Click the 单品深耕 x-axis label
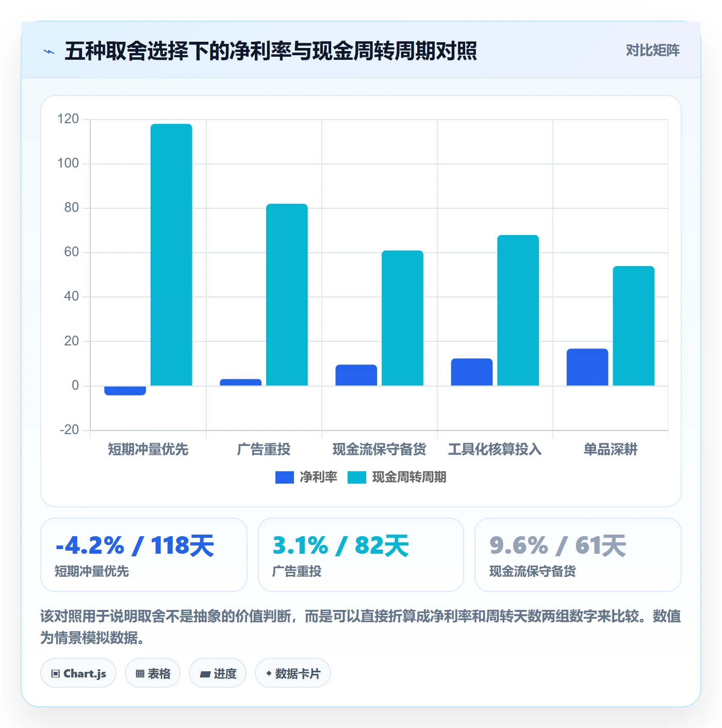Viewport: 722px width, 728px height. [611, 450]
